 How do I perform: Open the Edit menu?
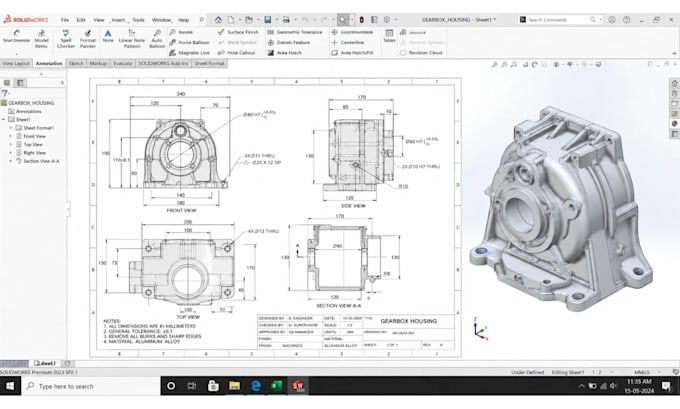pos(81,20)
